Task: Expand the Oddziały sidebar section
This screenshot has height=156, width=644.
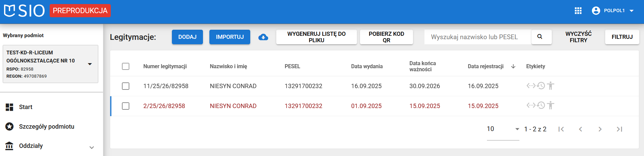Action: point(92,147)
